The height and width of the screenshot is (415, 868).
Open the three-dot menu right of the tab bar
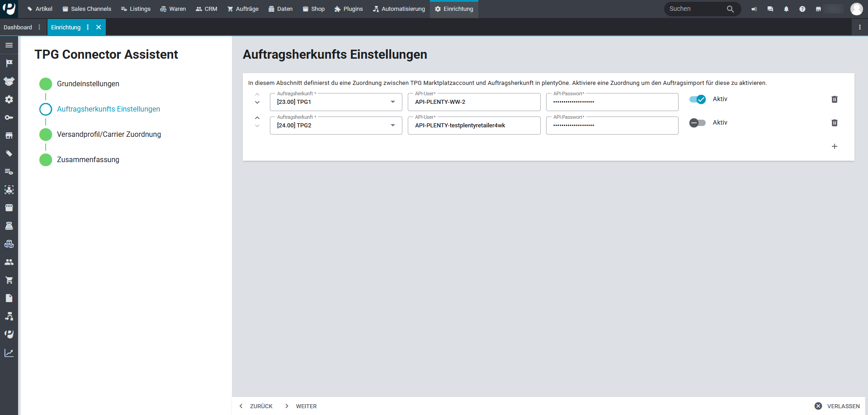pyautogui.click(x=860, y=27)
